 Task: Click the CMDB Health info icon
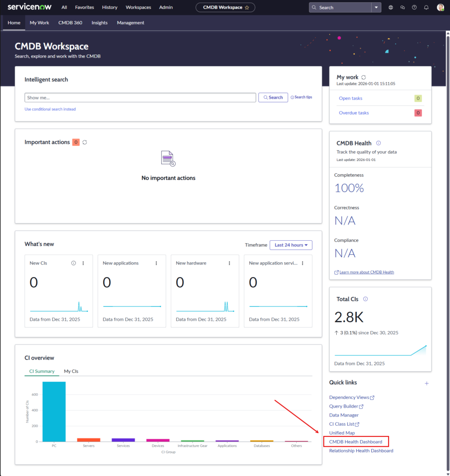pyautogui.click(x=378, y=143)
